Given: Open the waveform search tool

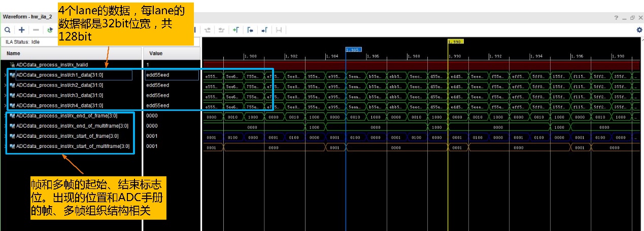Looking at the screenshot, I should click(x=8, y=30).
